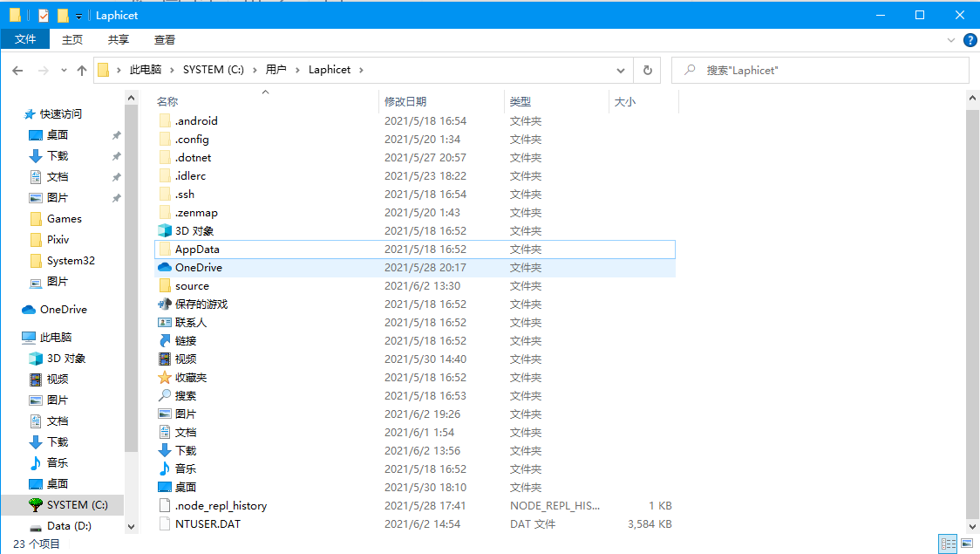
Task: Click SYSTEM (C:) in the address path
Action: (213, 70)
